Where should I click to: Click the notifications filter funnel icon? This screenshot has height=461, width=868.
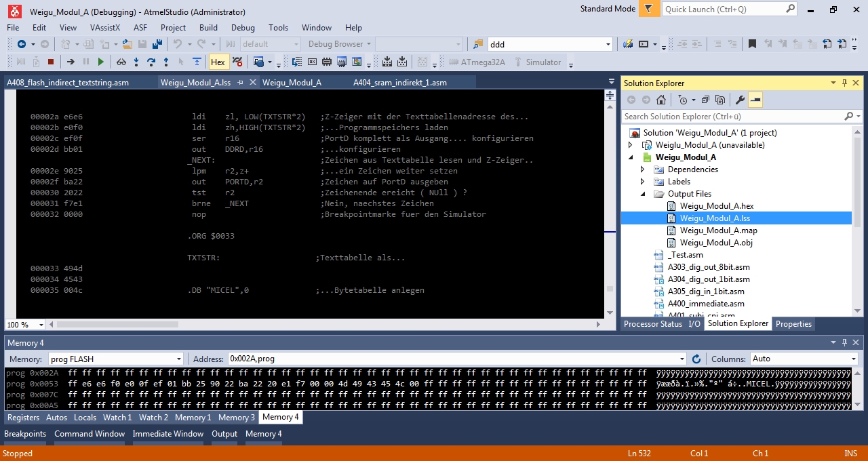649,9
